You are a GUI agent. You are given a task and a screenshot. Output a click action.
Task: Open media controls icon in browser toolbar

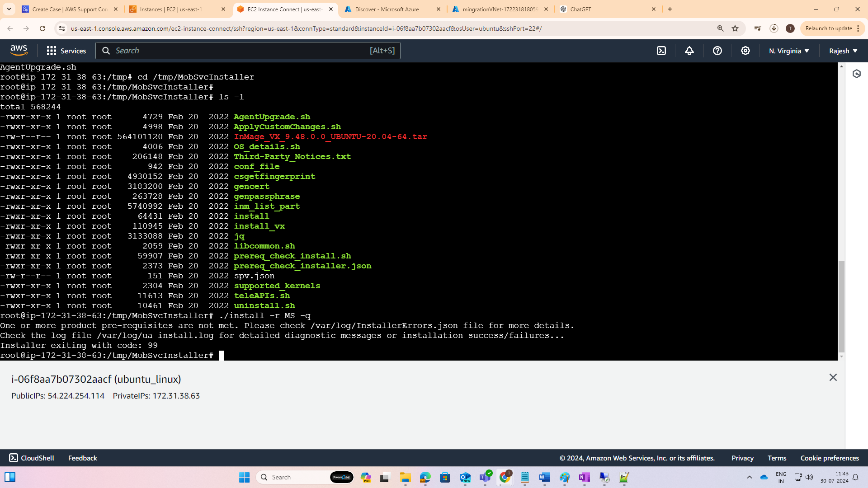[x=758, y=28]
